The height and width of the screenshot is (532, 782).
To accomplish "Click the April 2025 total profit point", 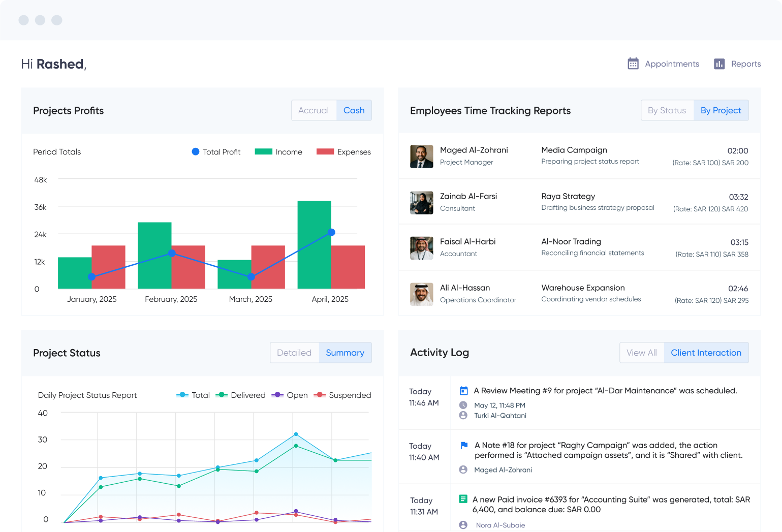I will pos(331,232).
